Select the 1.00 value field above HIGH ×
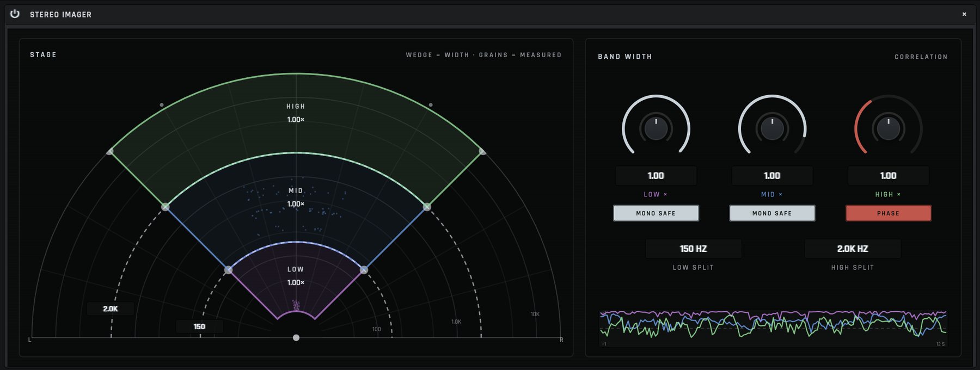Viewport: 980px width, 370px height. click(x=888, y=176)
